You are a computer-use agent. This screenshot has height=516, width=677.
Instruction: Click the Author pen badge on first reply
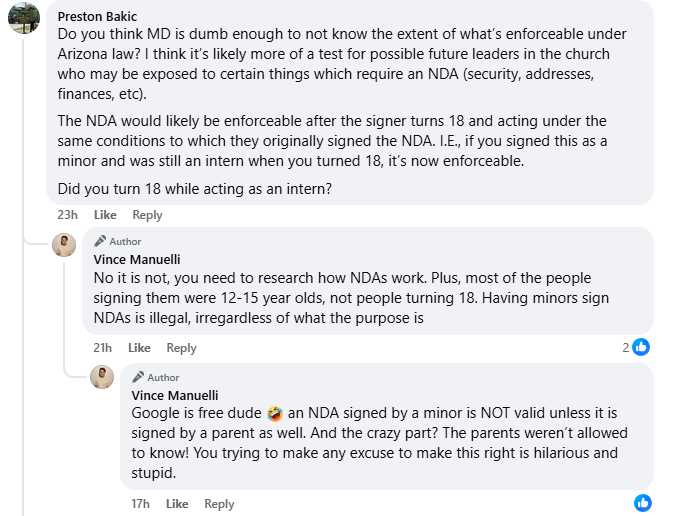[100, 242]
